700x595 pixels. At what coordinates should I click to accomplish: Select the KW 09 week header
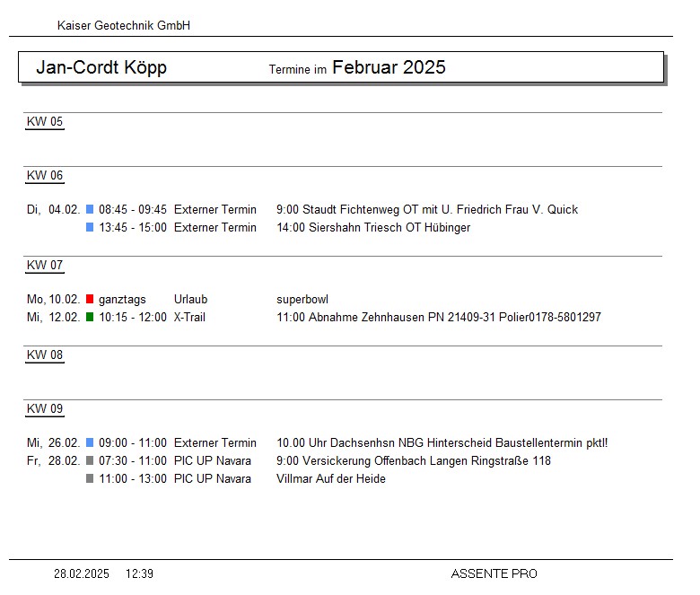pyautogui.click(x=45, y=409)
